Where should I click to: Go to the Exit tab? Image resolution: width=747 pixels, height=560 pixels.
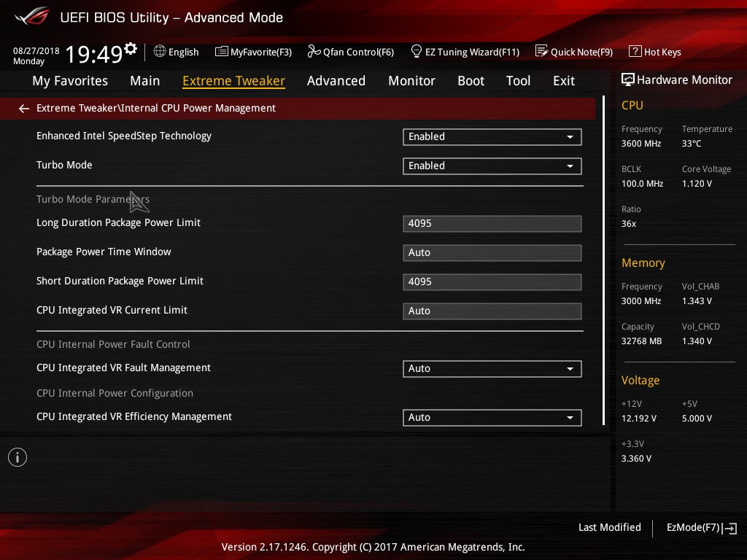pyautogui.click(x=564, y=81)
